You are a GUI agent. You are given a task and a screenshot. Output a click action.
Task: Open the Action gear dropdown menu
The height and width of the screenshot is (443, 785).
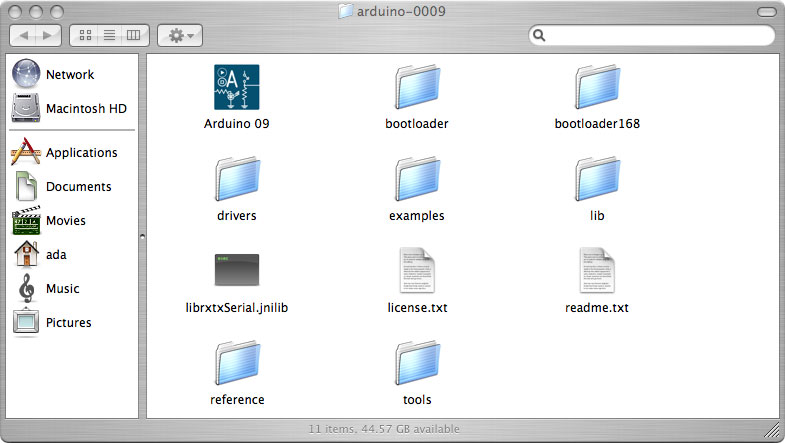click(181, 35)
